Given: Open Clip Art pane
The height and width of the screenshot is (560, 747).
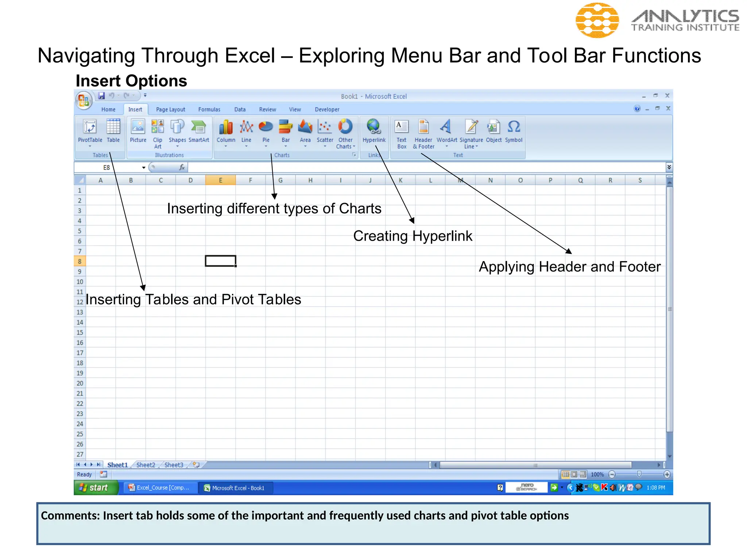Looking at the screenshot, I should pos(158,134).
